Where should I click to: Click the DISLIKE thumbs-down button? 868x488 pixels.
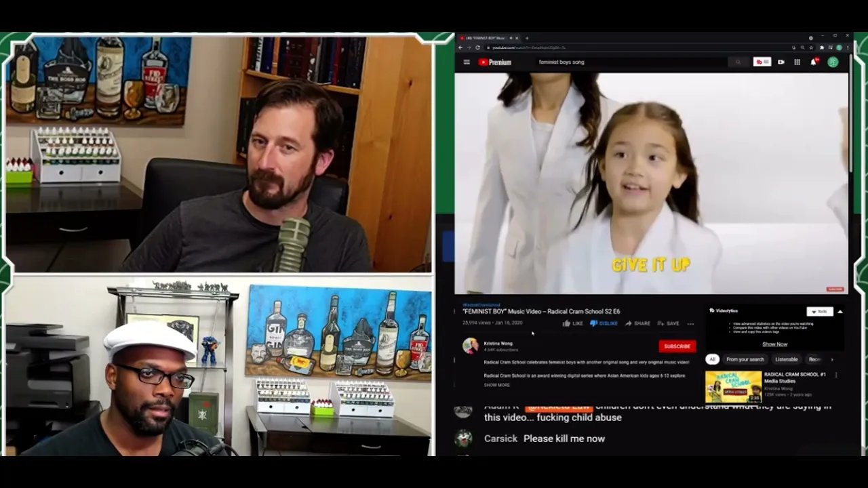click(x=604, y=323)
